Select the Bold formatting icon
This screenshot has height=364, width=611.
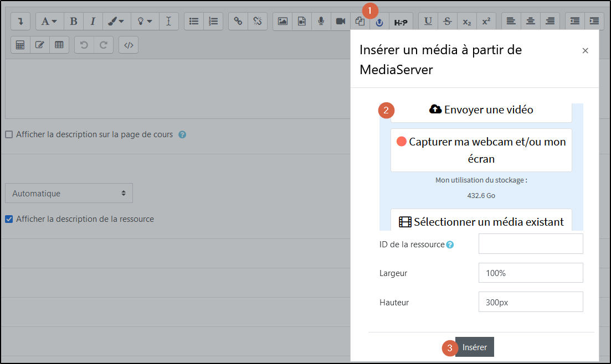tap(73, 21)
